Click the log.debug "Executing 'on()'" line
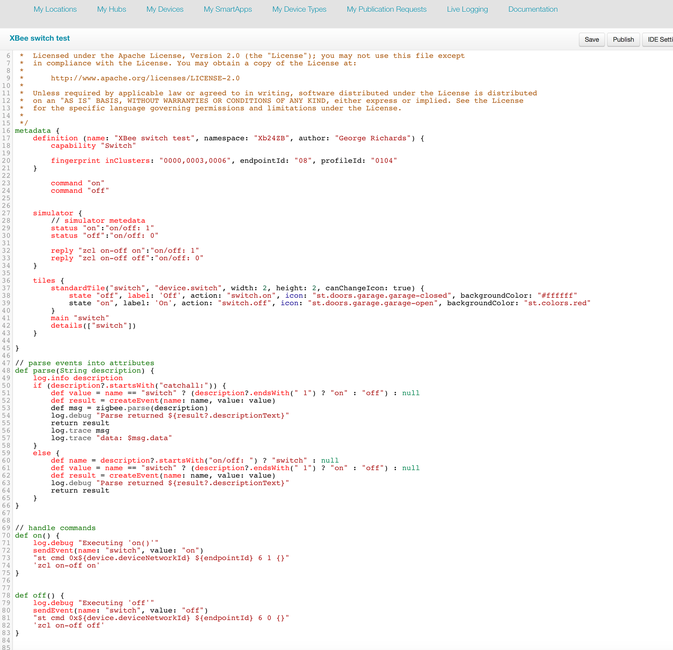673x650 pixels. [96, 543]
